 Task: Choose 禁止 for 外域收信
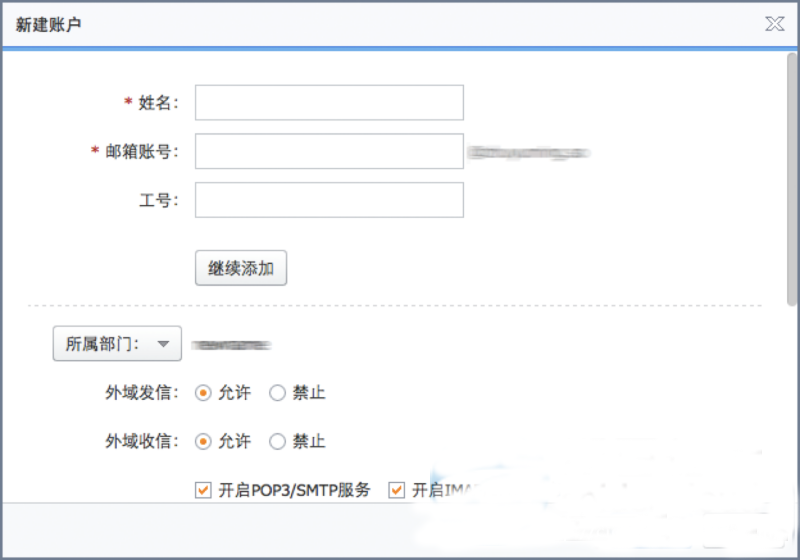tap(278, 441)
